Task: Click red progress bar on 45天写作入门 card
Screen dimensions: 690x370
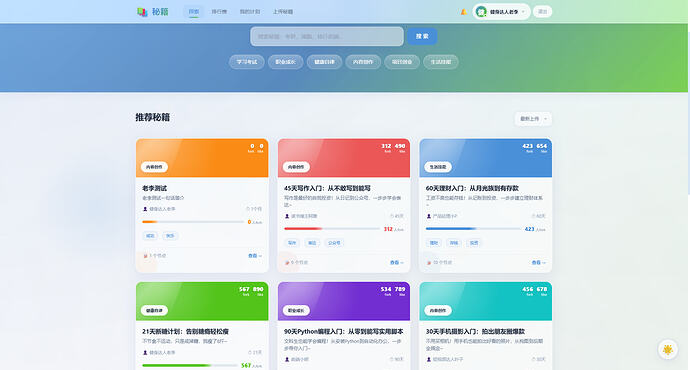Action: pos(332,229)
